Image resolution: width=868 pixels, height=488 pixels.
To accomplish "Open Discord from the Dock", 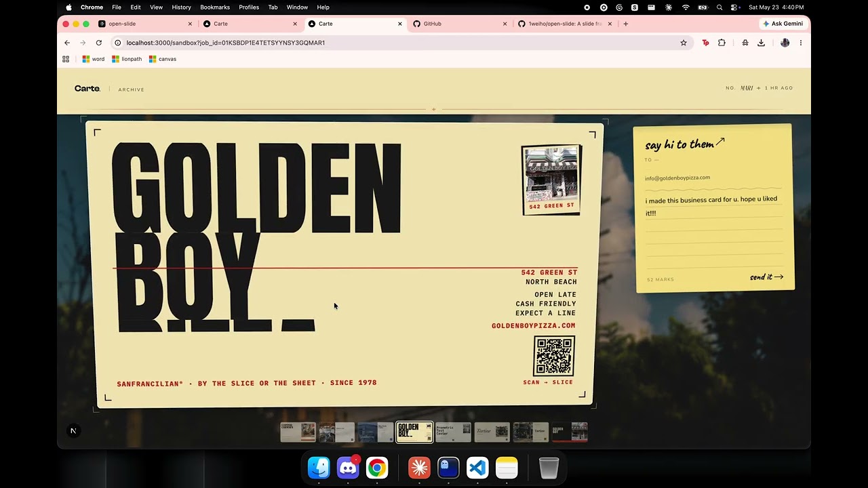I will point(348,468).
